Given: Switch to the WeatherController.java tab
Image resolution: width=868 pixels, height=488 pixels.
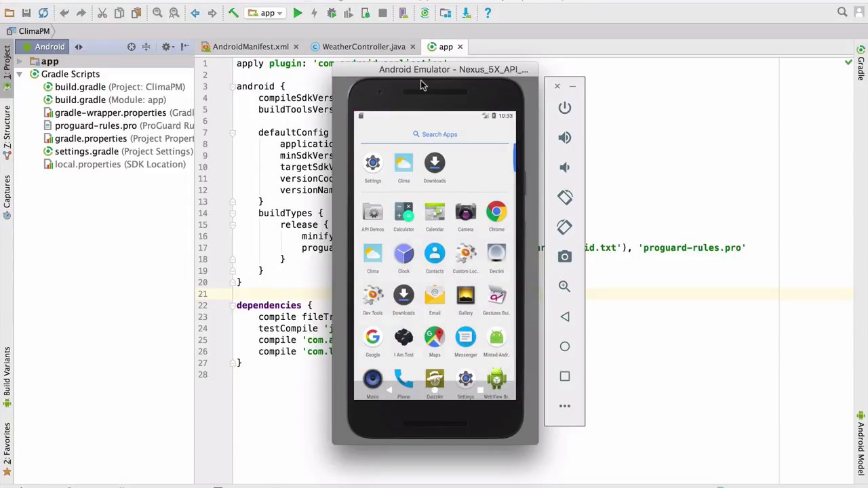Looking at the screenshot, I should coord(363,47).
